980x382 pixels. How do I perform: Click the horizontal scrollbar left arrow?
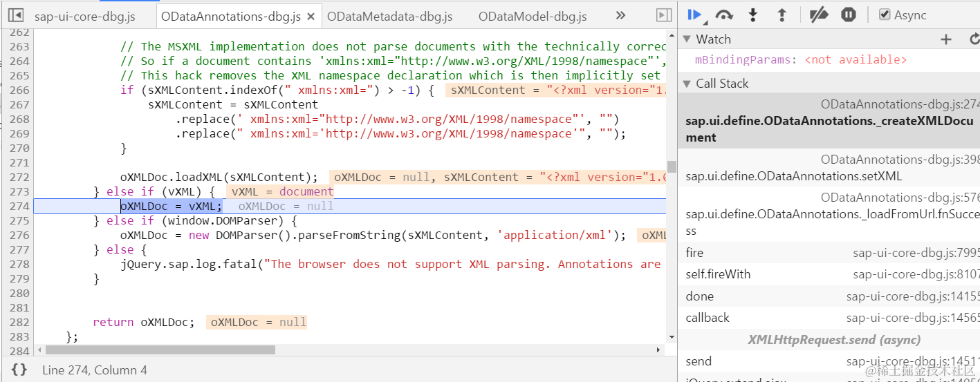pos(39,350)
